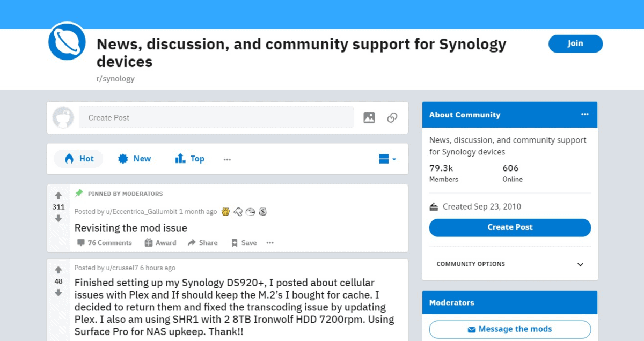Give Award to the pinned post
The height and width of the screenshot is (341, 644).
(x=160, y=243)
